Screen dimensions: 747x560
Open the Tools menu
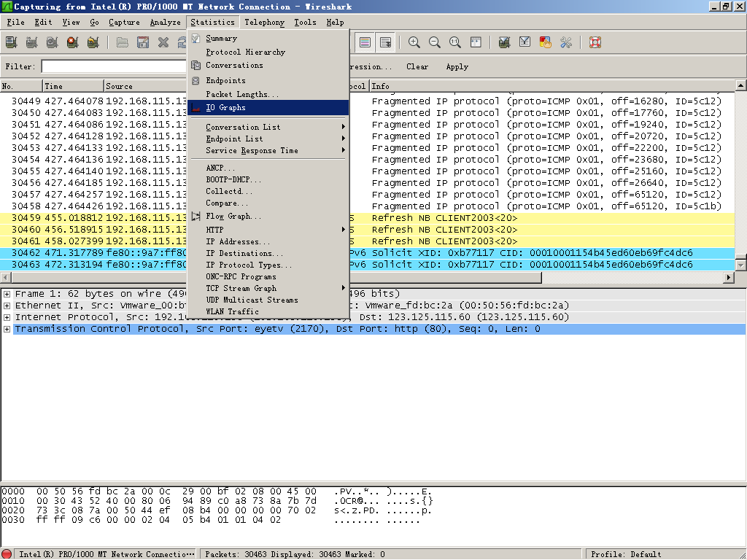coord(305,23)
